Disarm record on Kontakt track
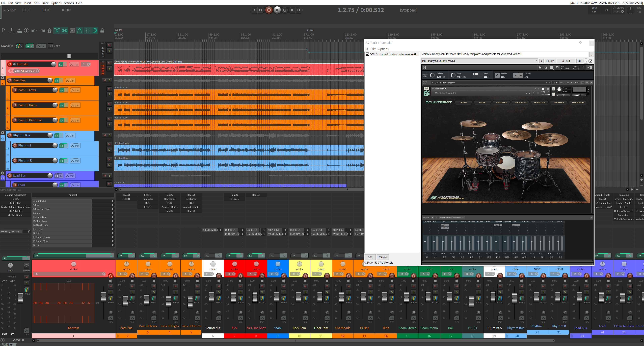 10,64
